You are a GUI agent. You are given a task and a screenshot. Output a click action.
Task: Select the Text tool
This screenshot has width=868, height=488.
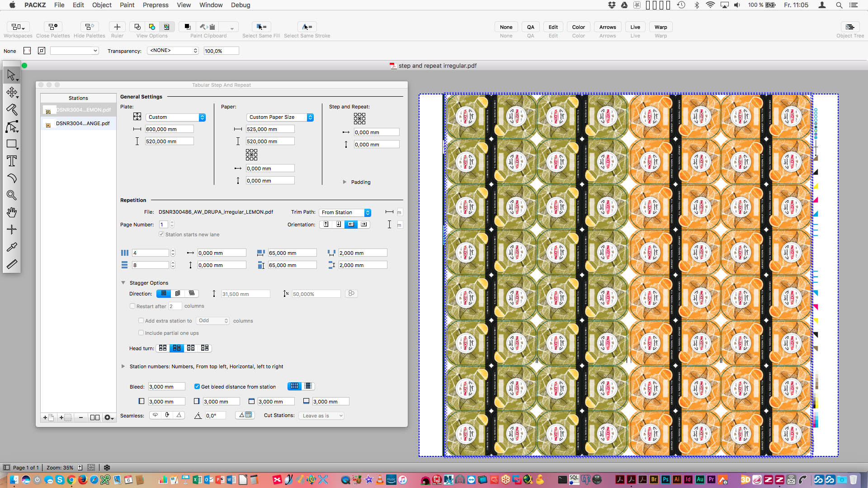click(x=12, y=161)
